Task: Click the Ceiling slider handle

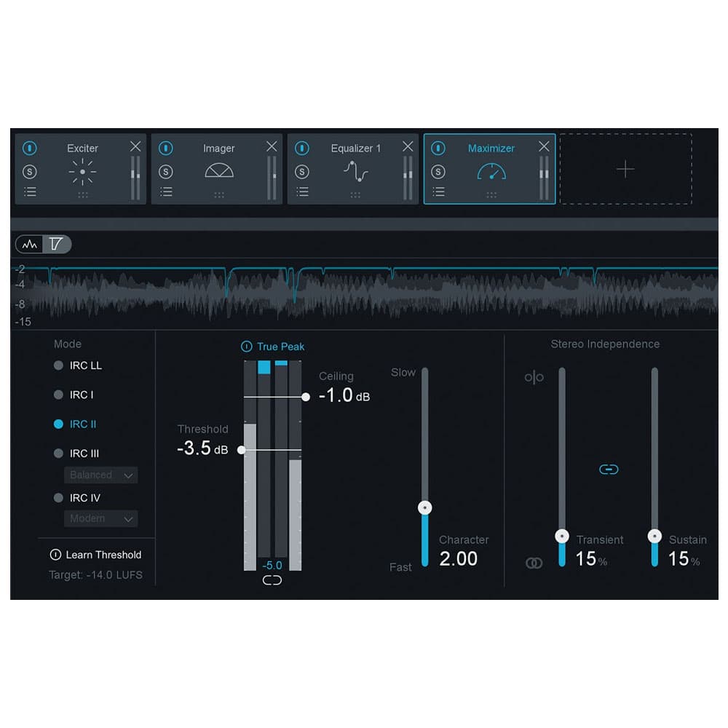Action: point(306,397)
